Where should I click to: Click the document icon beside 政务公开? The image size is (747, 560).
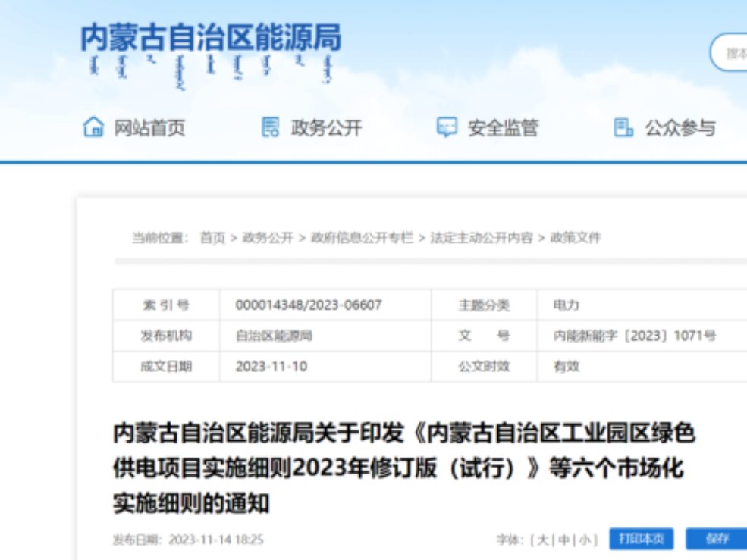click(x=270, y=127)
